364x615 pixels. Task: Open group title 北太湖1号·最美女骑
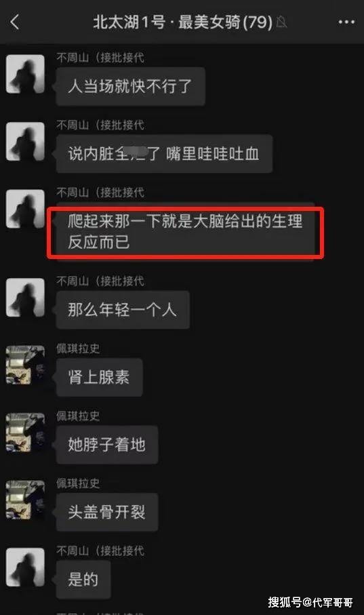(183, 22)
